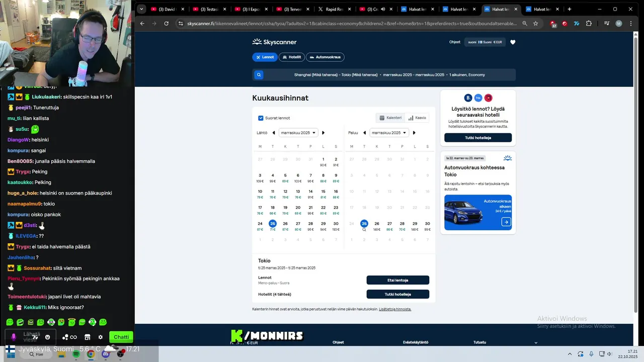This screenshot has height=362, width=644.
Task: Open OBS Studio from the taskbar
Action: [120, 354]
